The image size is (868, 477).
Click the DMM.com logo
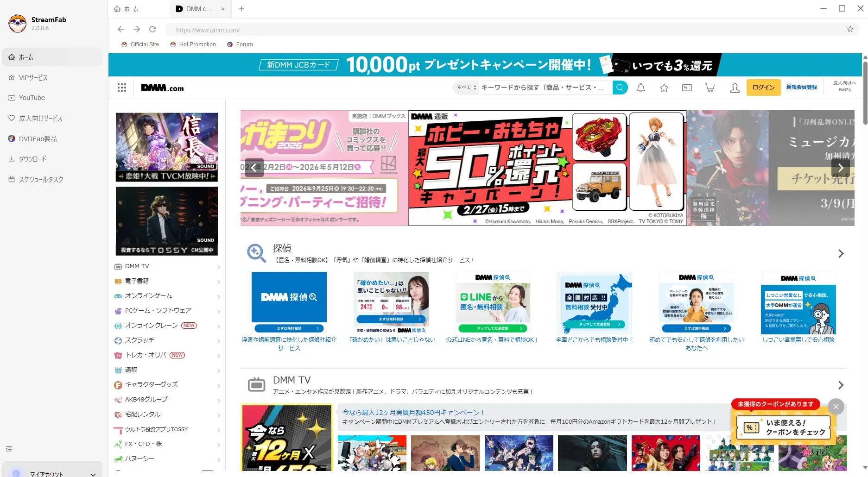coord(162,88)
